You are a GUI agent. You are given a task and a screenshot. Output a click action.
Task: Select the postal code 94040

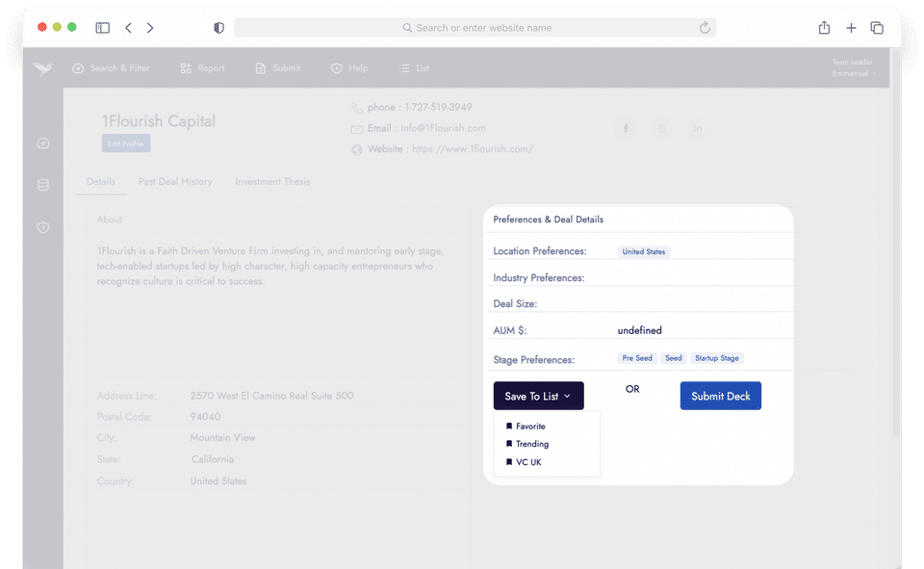click(205, 417)
